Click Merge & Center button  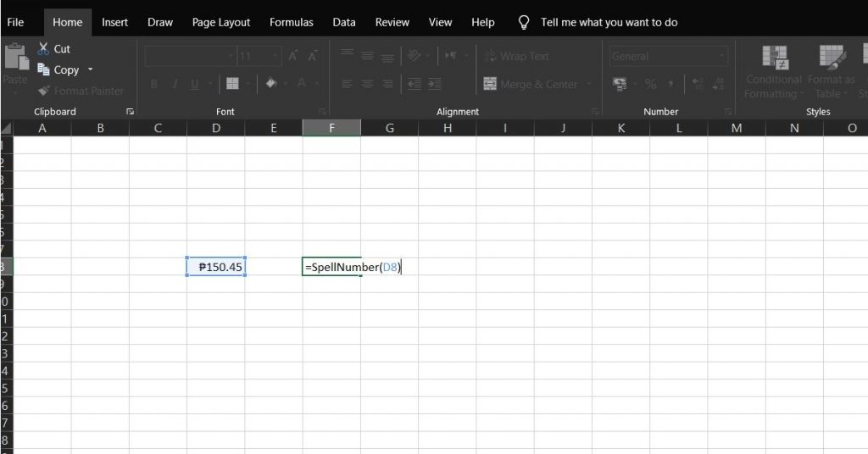tap(530, 84)
